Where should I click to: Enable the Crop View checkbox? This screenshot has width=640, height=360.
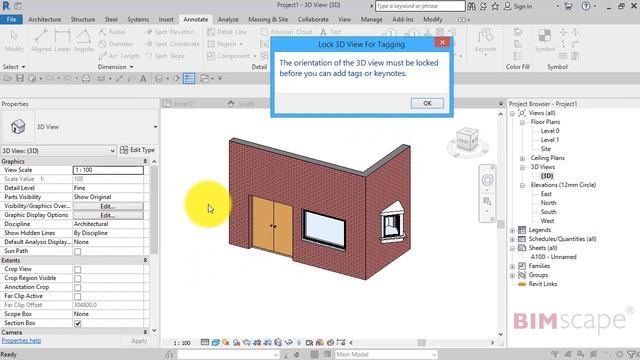pos(78,269)
